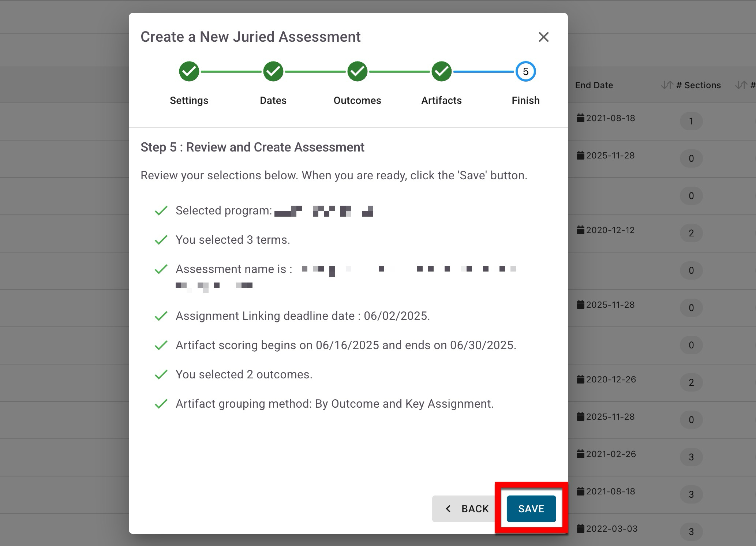
Task: Click sections badge showing 1
Action: pos(691,121)
